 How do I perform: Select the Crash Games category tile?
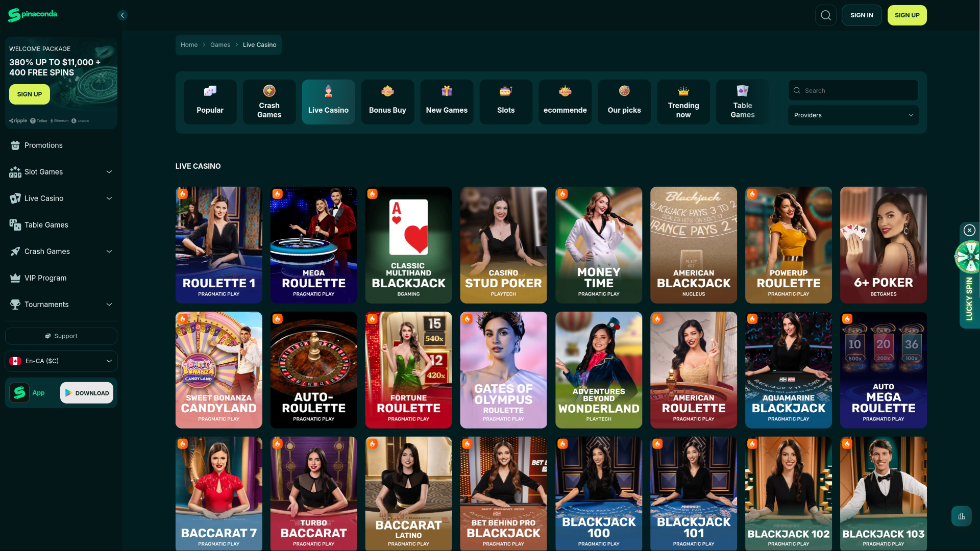269,102
